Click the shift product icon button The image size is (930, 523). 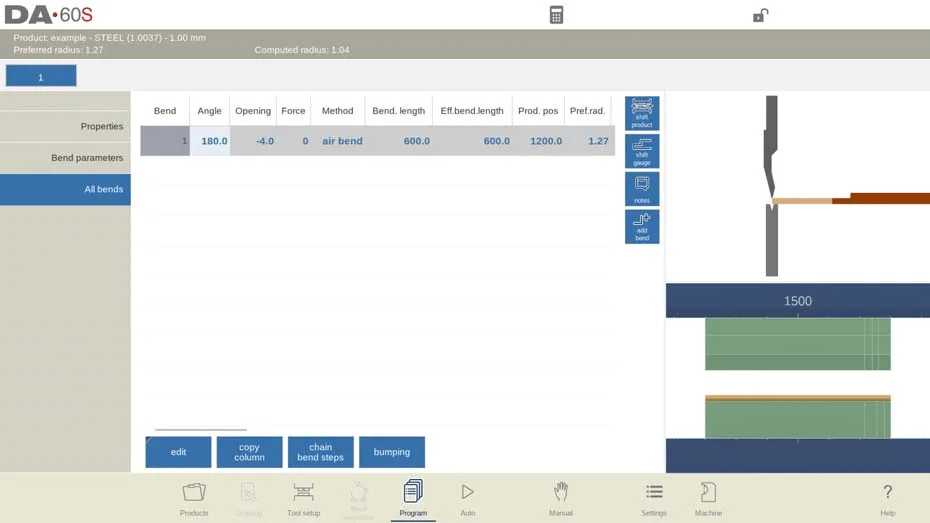(x=642, y=113)
